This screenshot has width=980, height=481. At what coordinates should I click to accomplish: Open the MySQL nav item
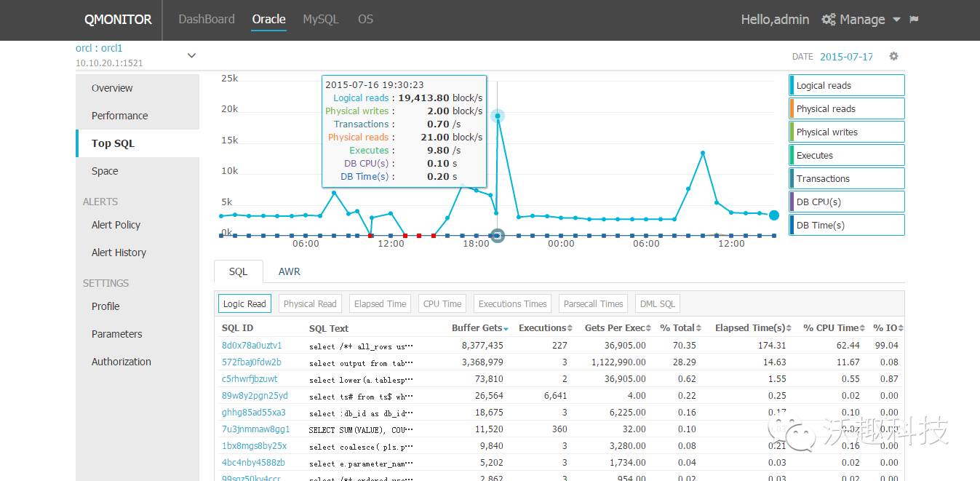pos(321,19)
